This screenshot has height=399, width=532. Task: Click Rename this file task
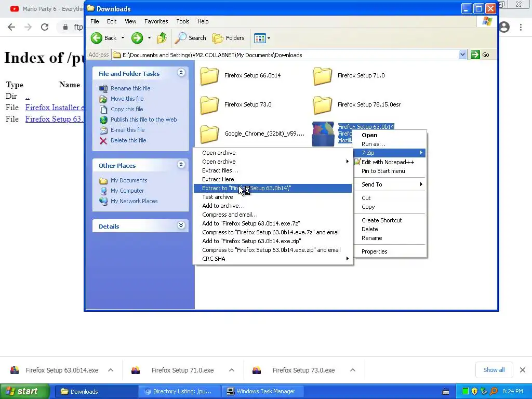(x=130, y=88)
